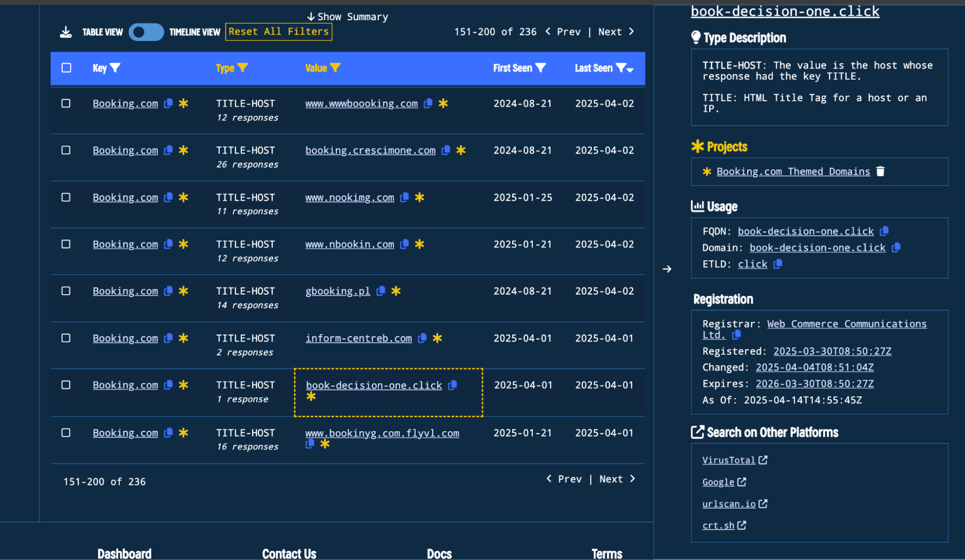The height and width of the screenshot is (560, 965).
Task: Select all rows with header checkbox
Action: (x=67, y=68)
